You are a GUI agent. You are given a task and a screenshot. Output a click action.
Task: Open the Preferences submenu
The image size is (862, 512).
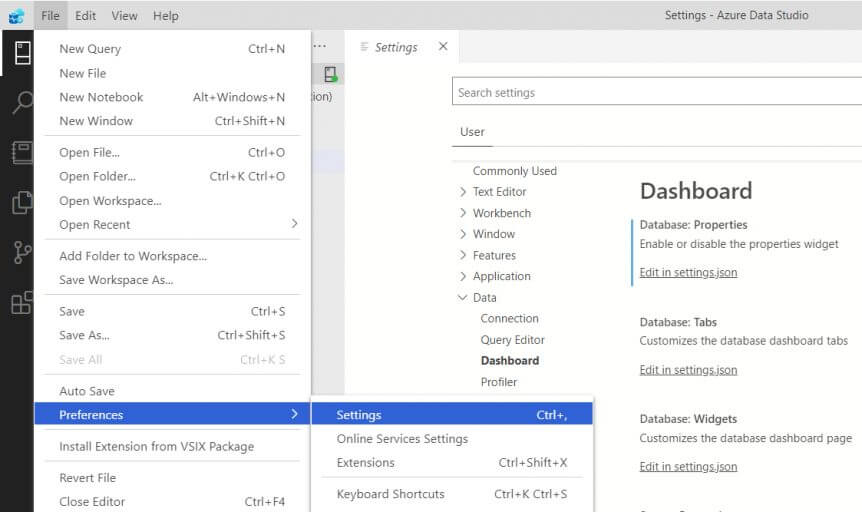pos(172,414)
